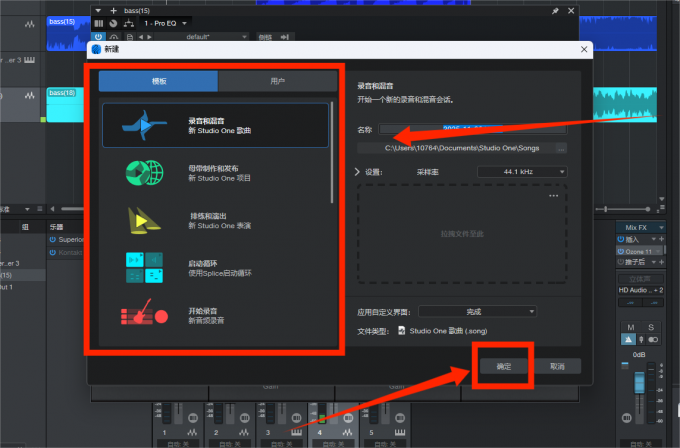
Task: Mute the channel with the M button
Action: click(x=630, y=328)
